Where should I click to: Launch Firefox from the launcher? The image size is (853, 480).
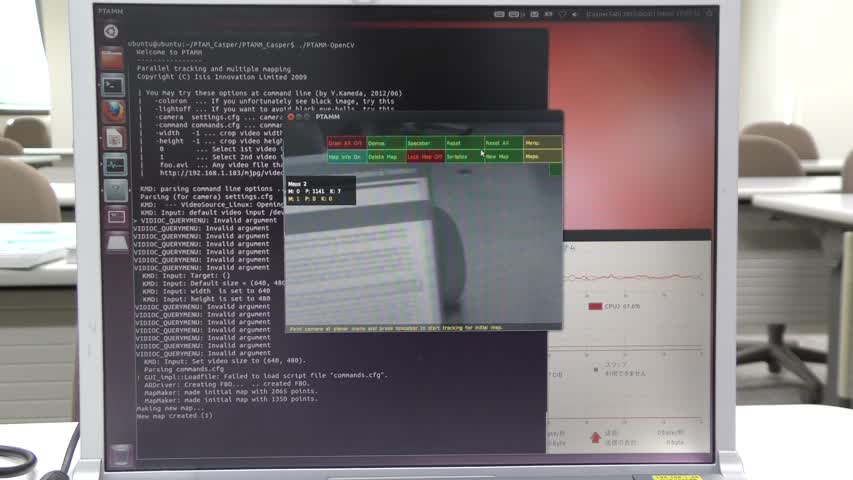[114, 112]
